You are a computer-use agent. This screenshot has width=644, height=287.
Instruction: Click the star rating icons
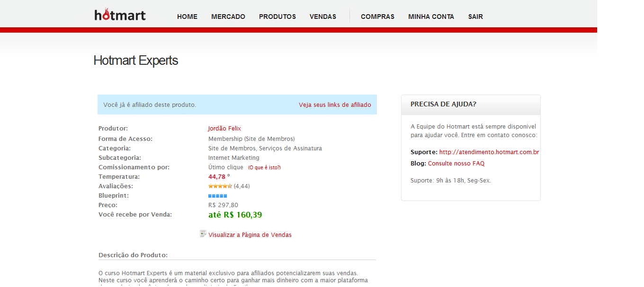(x=220, y=186)
